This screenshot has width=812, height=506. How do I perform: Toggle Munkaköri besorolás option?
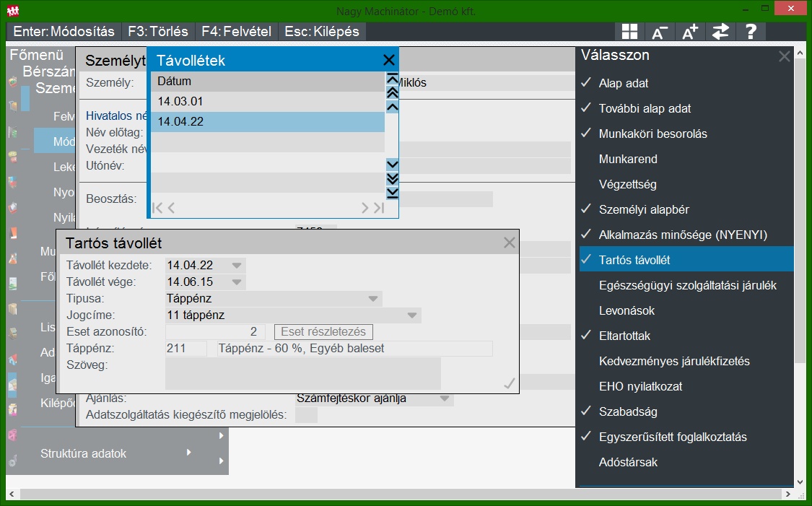pyautogui.click(x=686, y=134)
